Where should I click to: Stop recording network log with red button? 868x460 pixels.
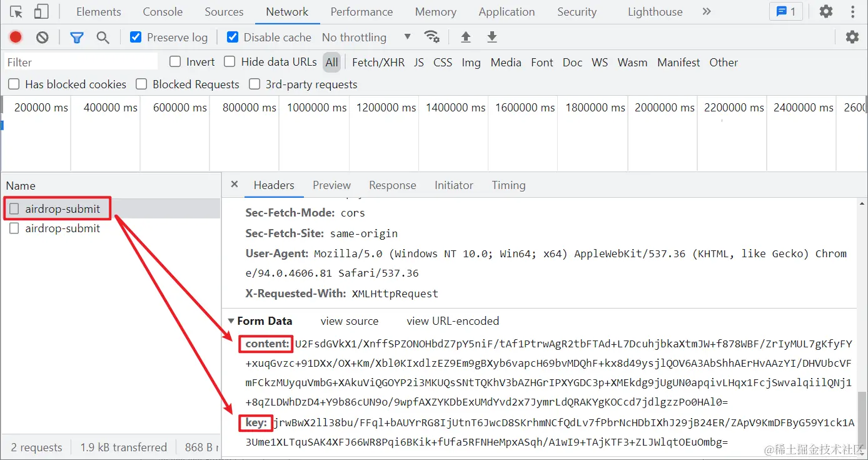point(16,38)
